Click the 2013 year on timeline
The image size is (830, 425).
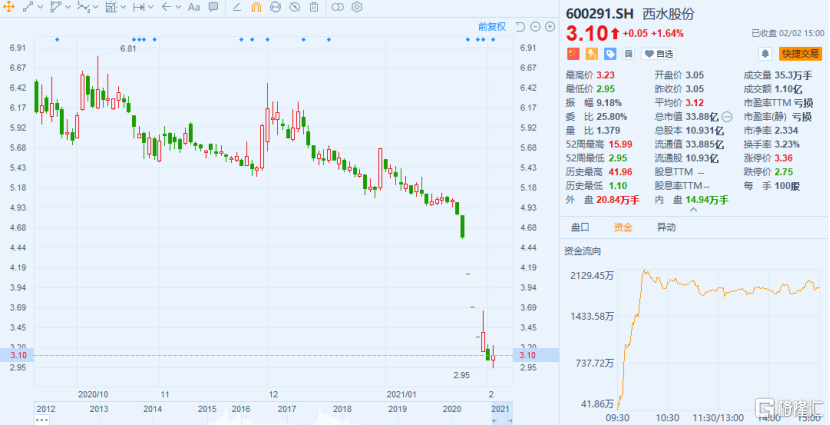pyautogui.click(x=99, y=409)
